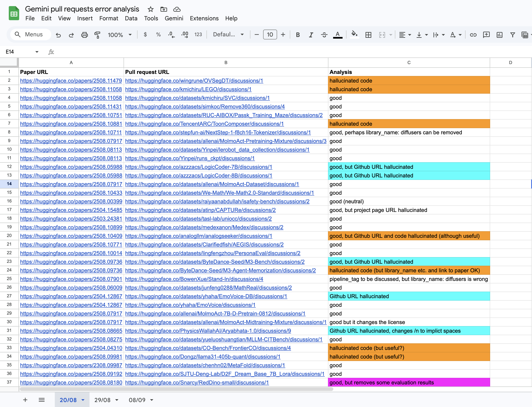Viewport: 532px width, 407px height.
Task: Click the horizontal scrollbar
Action: (176, 389)
